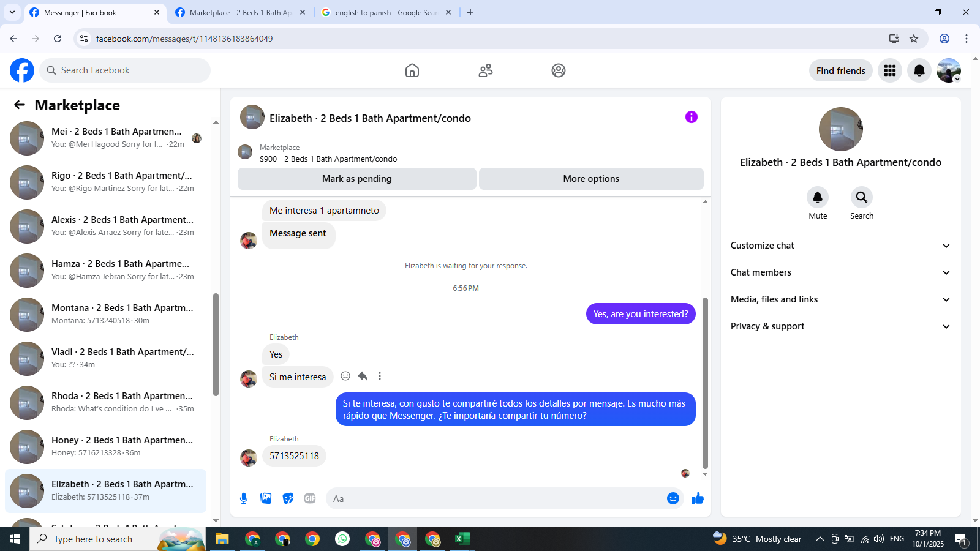Open Chrome's three-dot menu
This screenshot has height=551, width=980.
pos(967,39)
